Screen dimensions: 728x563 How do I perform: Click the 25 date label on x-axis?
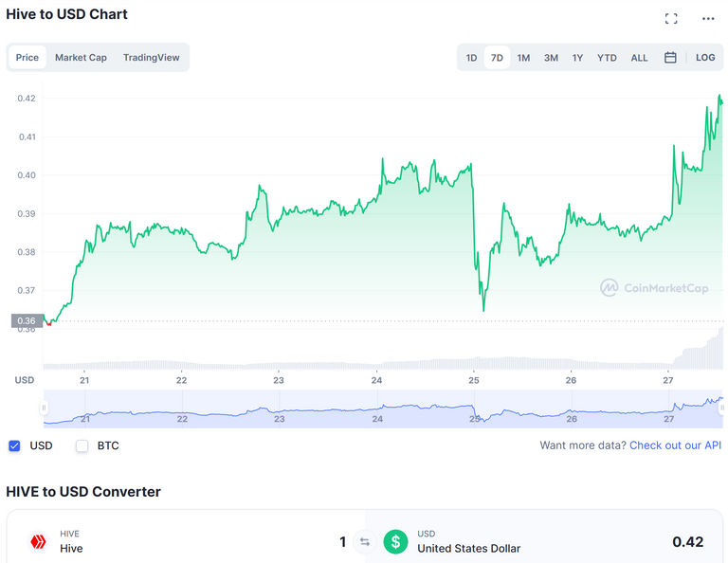pyautogui.click(x=474, y=380)
